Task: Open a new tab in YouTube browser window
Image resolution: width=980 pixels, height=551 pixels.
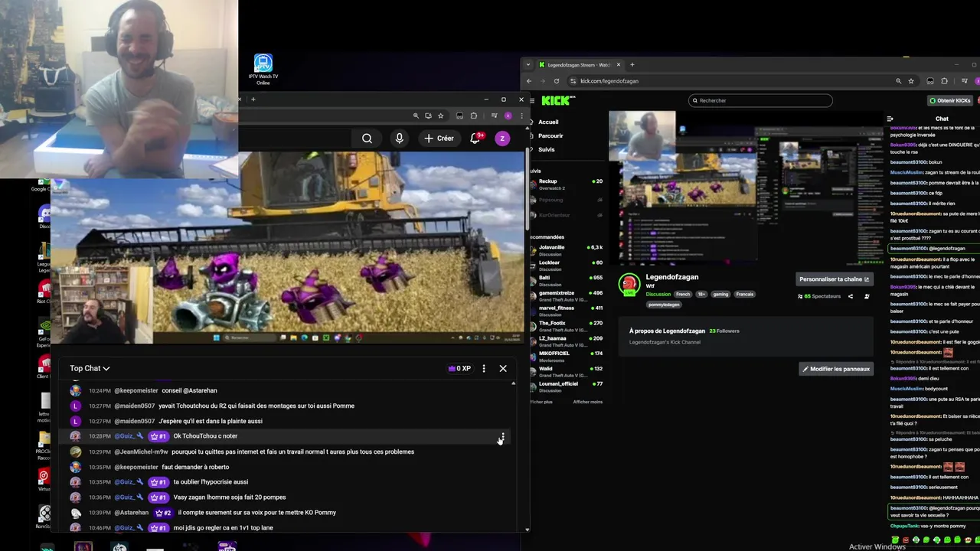Action: click(x=253, y=99)
